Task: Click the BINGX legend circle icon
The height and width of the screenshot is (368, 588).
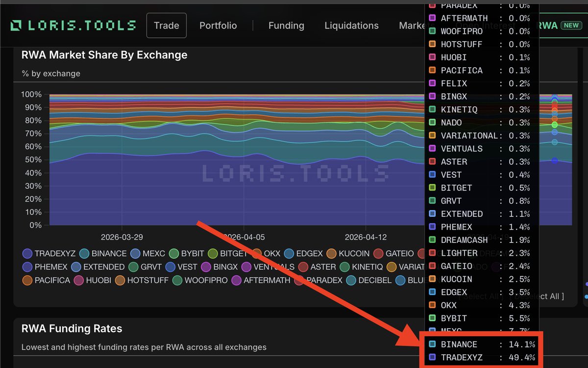Action: (206, 267)
